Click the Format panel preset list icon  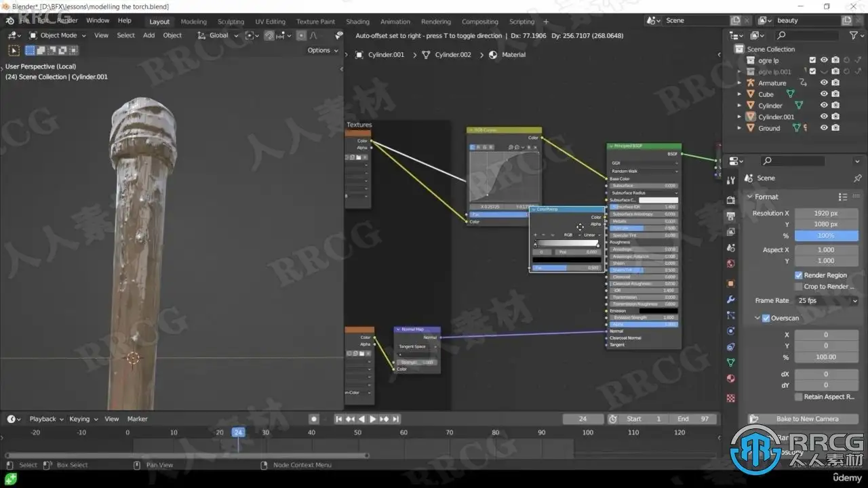coord(843,197)
